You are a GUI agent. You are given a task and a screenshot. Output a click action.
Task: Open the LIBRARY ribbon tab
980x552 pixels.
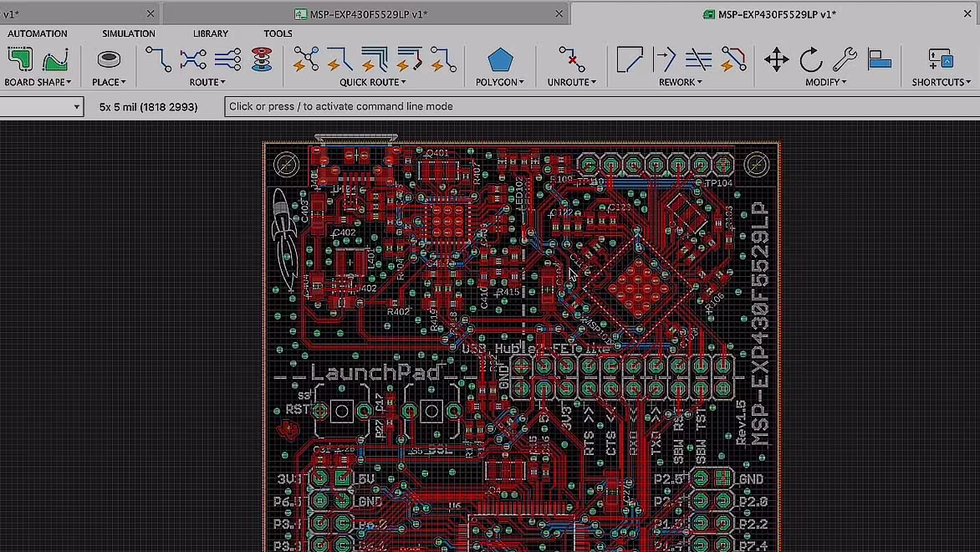coord(211,33)
